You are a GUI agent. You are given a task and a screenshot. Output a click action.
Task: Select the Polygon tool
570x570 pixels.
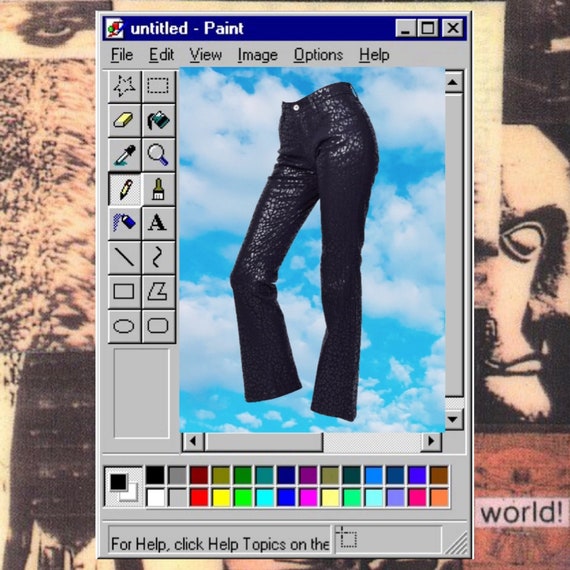[x=158, y=292]
